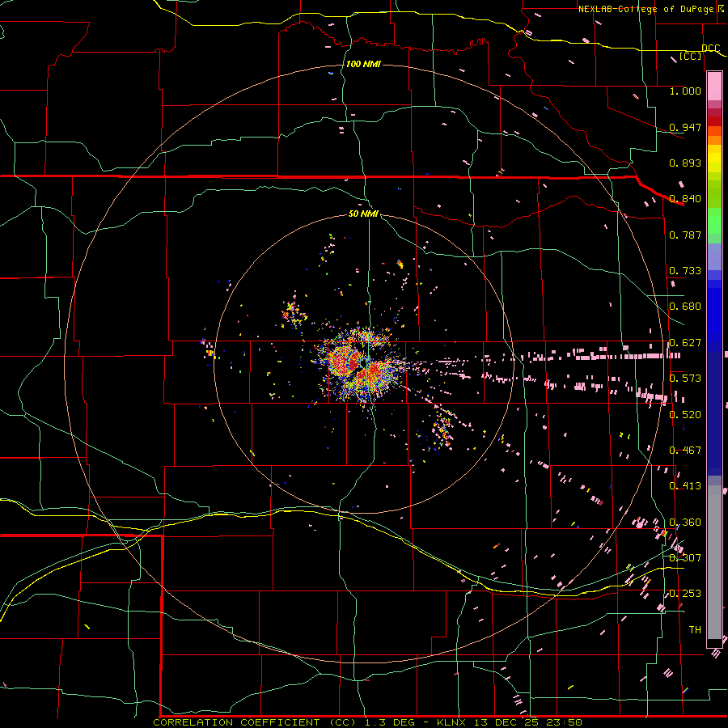Select the 0.413 scale value
Image resolution: width=728 pixels, height=728 pixels.
685,486
